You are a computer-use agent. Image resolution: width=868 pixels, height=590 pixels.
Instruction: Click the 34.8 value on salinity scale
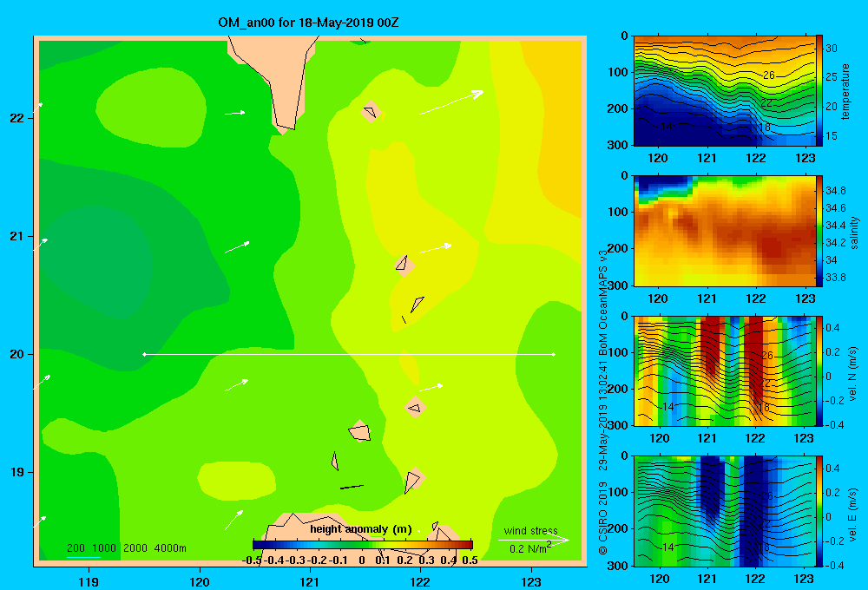(x=835, y=190)
